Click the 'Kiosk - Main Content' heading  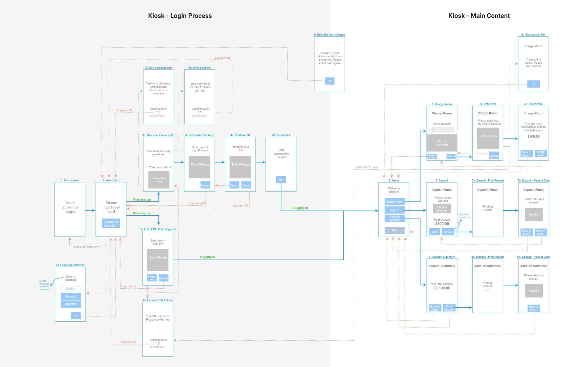(x=479, y=16)
